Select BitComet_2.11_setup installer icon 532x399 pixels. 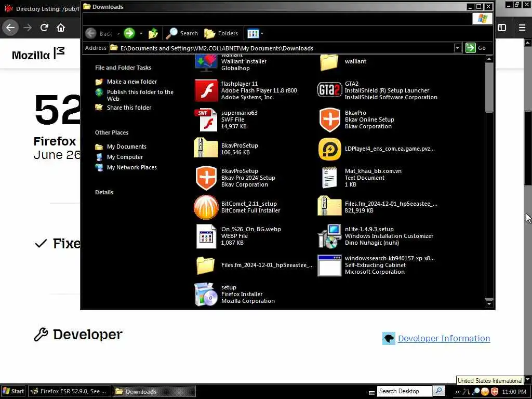click(x=206, y=207)
